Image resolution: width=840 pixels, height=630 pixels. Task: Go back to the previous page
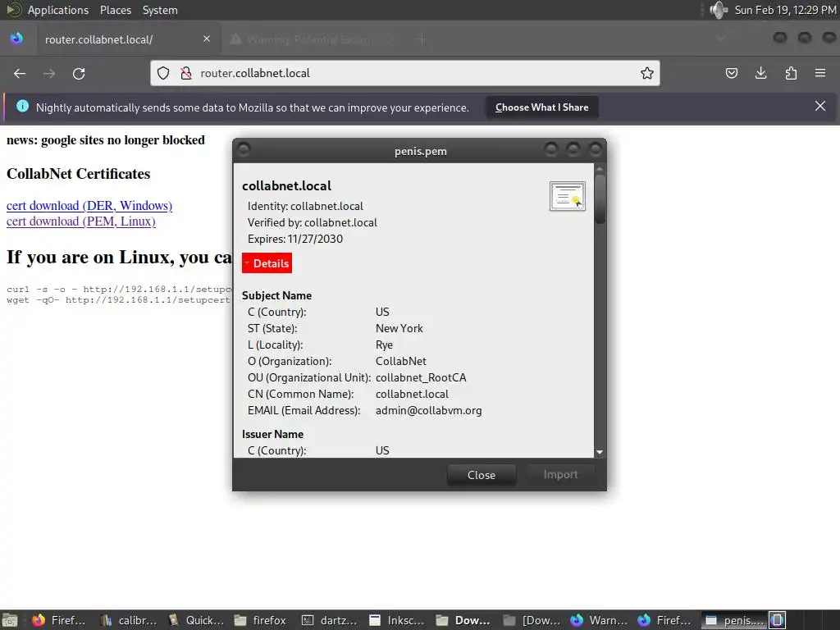coord(20,73)
